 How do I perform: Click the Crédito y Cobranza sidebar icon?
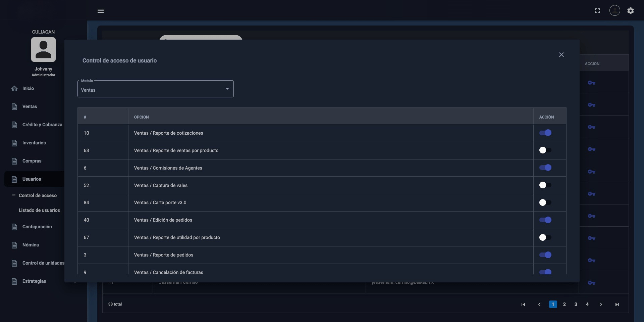coord(14,125)
